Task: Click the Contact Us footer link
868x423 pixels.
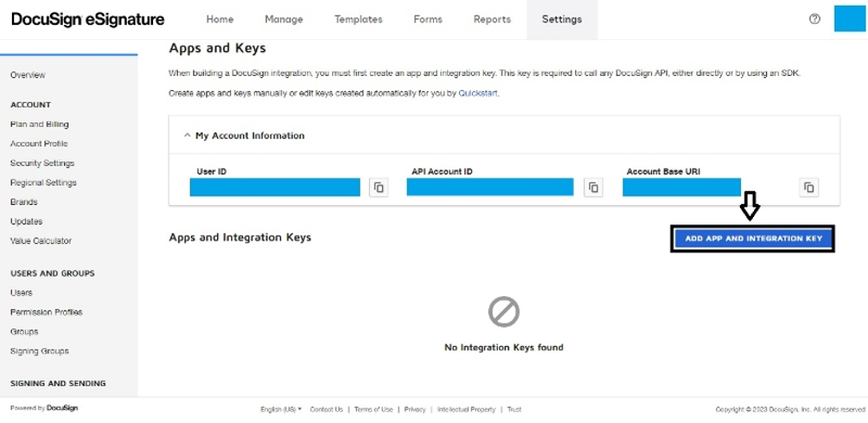Action: (x=326, y=409)
